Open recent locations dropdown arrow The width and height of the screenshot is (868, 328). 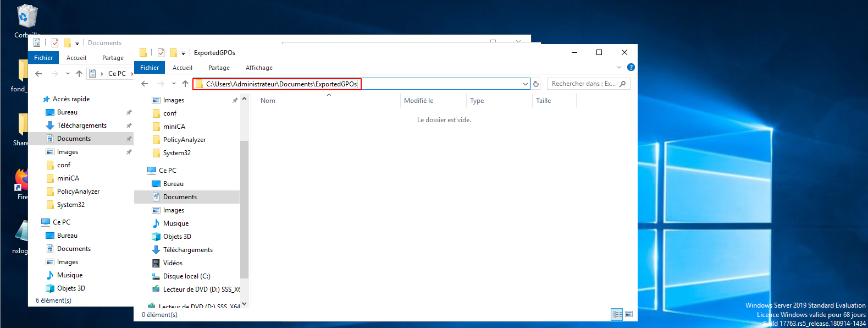(x=174, y=84)
